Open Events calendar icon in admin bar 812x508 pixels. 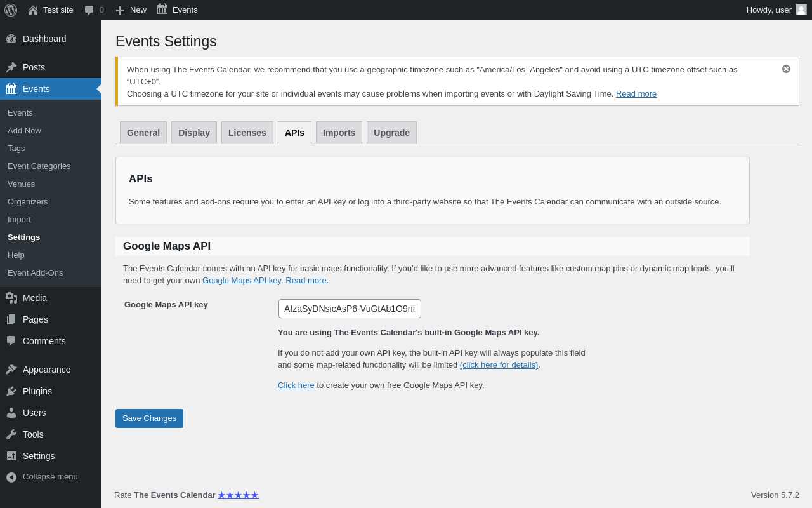click(162, 10)
